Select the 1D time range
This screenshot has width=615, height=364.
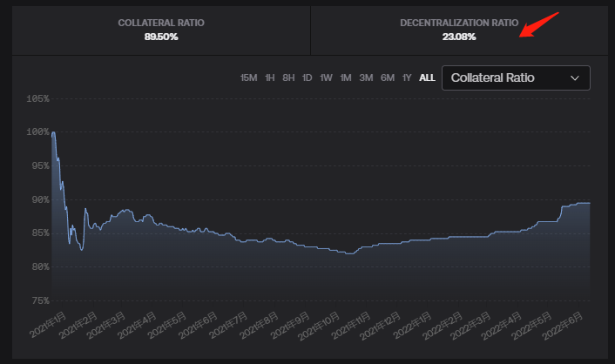[307, 78]
